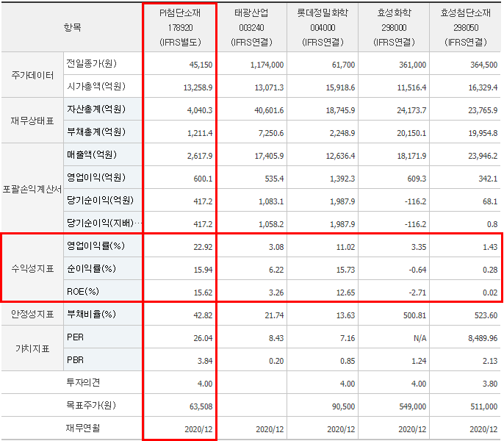The width and height of the screenshot is (504, 441).
Task: Select controlling net income value 0.8
Action: (492, 224)
